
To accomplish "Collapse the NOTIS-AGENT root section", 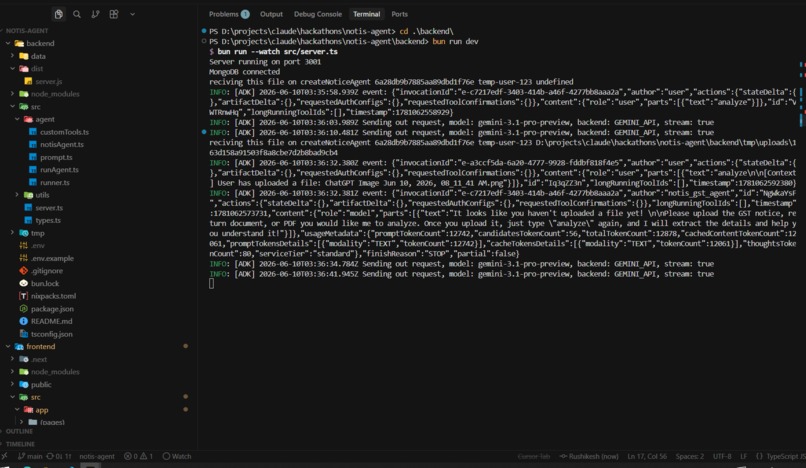I will 25,31.
